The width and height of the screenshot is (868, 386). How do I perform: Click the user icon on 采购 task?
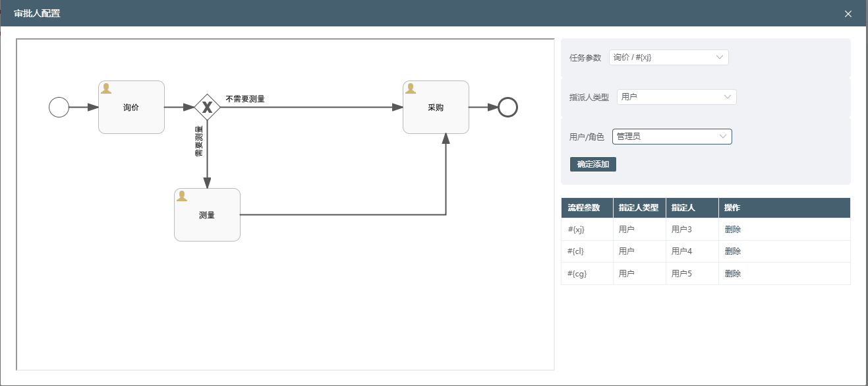pyautogui.click(x=411, y=88)
